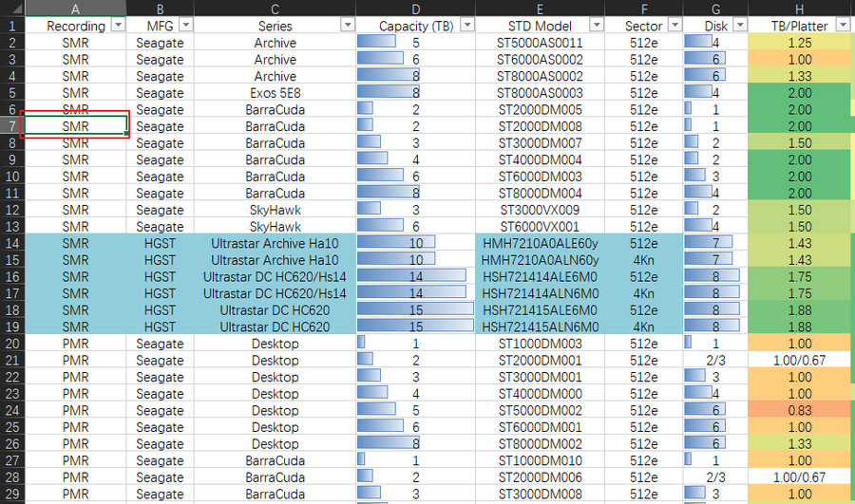Screen dimensions: 855x504
Task: Open the Recording column filter dropdown
Action: point(119,25)
